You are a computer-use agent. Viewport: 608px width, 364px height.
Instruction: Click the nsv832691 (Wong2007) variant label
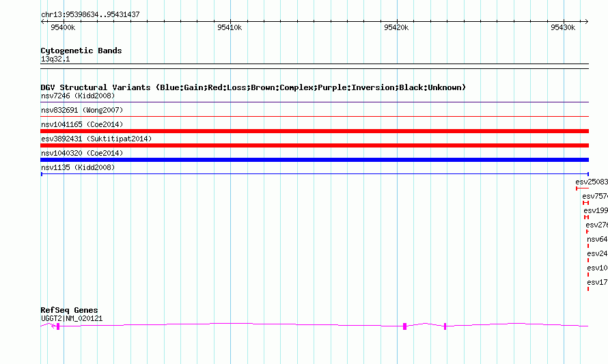82,110
